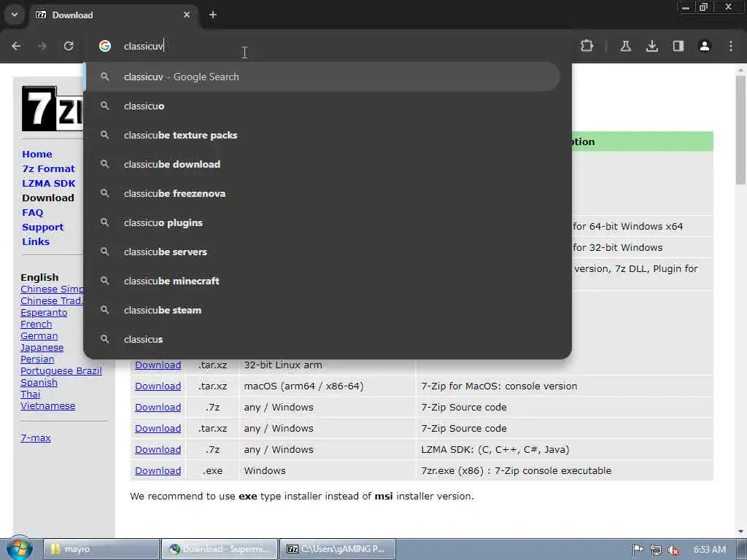The image size is (747, 560).
Task: Switch language to Chinese Trad.
Action: pyautogui.click(x=52, y=301)
